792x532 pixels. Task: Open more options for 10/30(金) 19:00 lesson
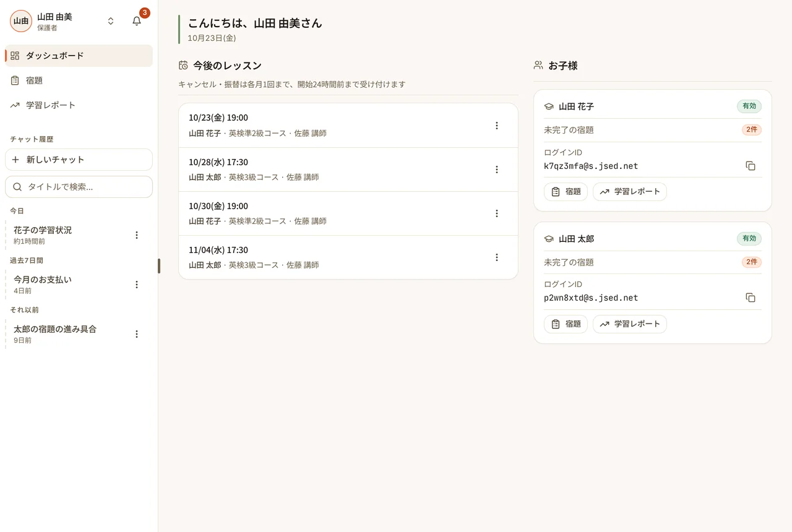coord(496,213)
